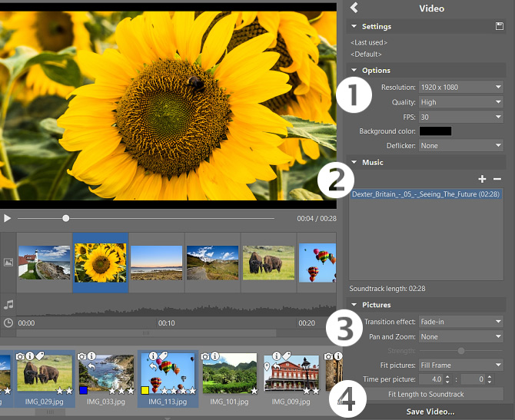Click the 00:10 marker on the time ruler

coord(167,323)
